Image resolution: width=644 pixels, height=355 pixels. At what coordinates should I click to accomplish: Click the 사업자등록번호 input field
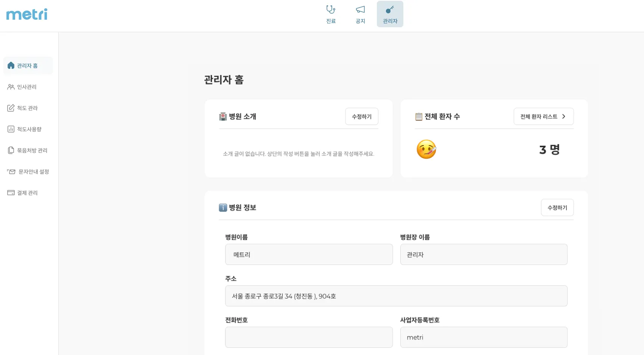(x=484, y=337)
